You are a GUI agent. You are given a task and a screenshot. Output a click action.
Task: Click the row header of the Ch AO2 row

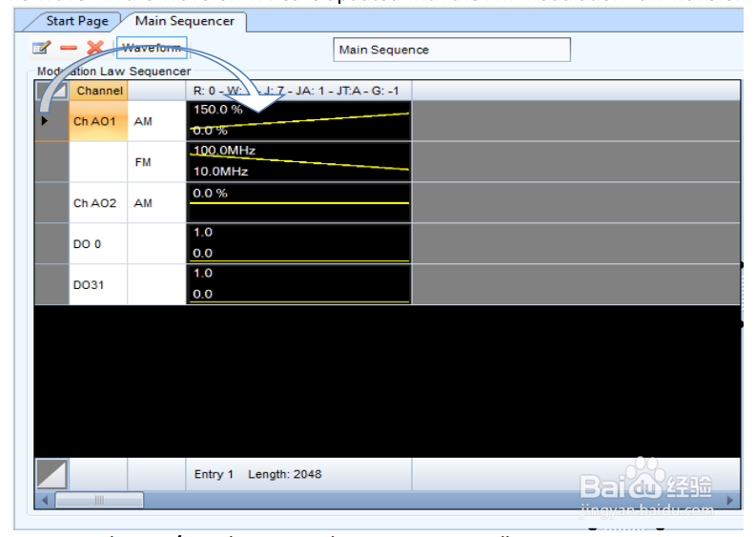point(51,203)
